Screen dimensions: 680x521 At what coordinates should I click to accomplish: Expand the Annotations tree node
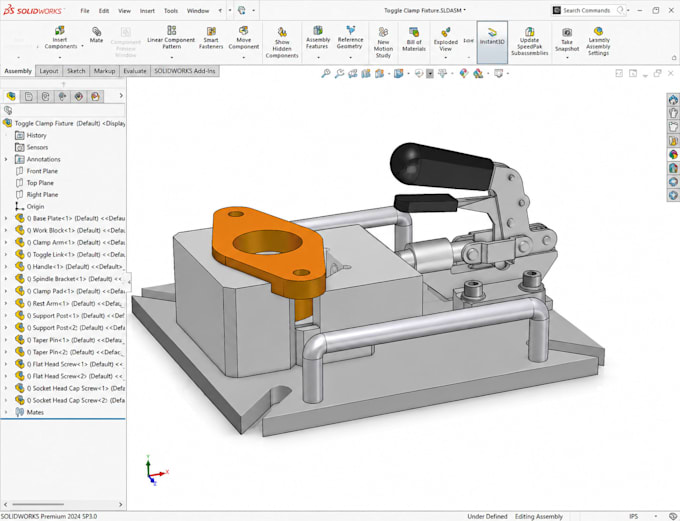pos(6,160)
